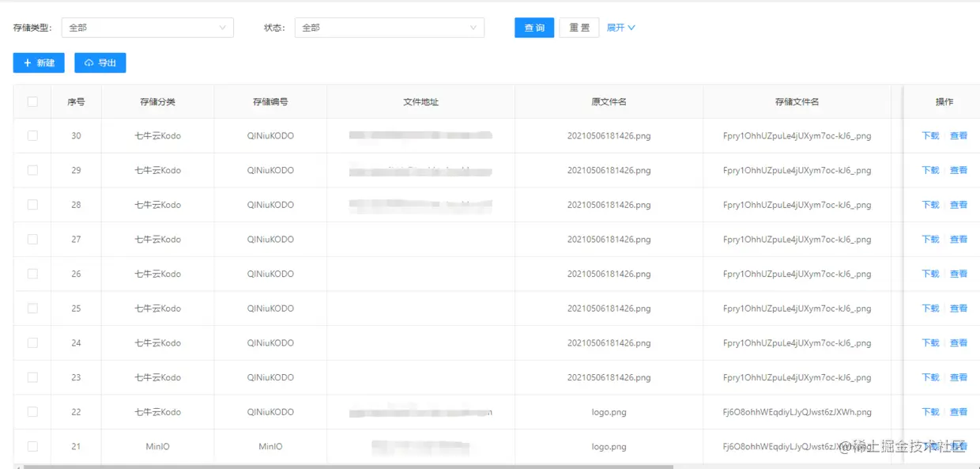
Task: Toggle the select-all checkbox in table header
Action: coord(32,101)
